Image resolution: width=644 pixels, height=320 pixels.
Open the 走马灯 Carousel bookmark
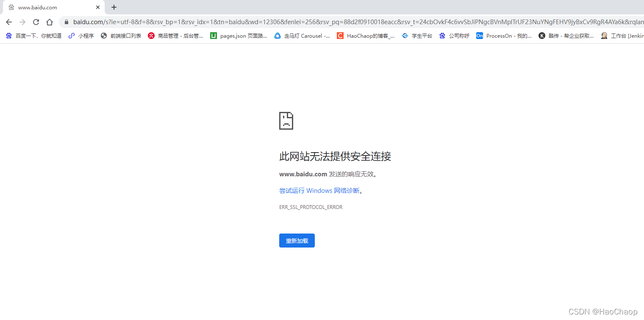click(x=303, y=36)
